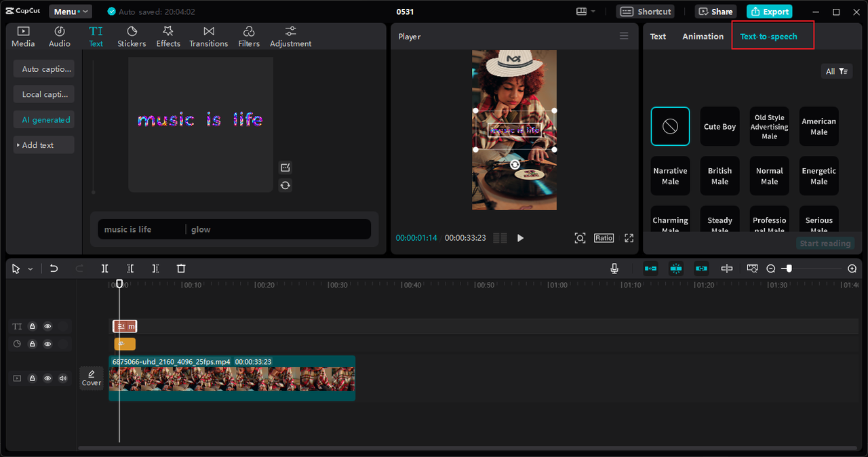Delete the selected clip with trash icon
Viewport: 868px width, 457px height.
181,269
